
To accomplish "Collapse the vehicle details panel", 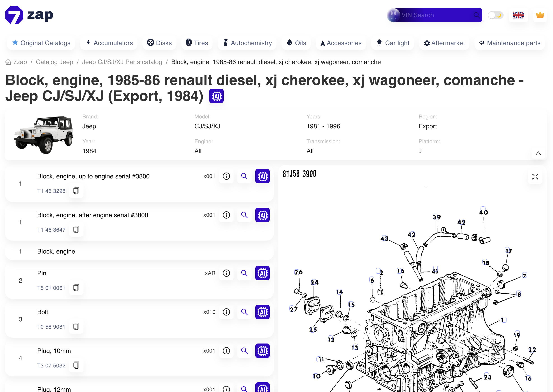I will pos(538,153).
